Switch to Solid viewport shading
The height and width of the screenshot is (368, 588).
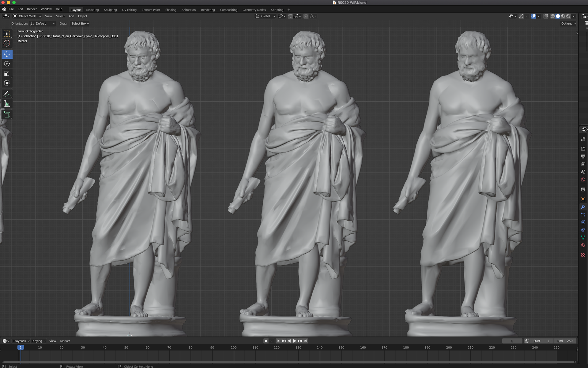(558, 16)
